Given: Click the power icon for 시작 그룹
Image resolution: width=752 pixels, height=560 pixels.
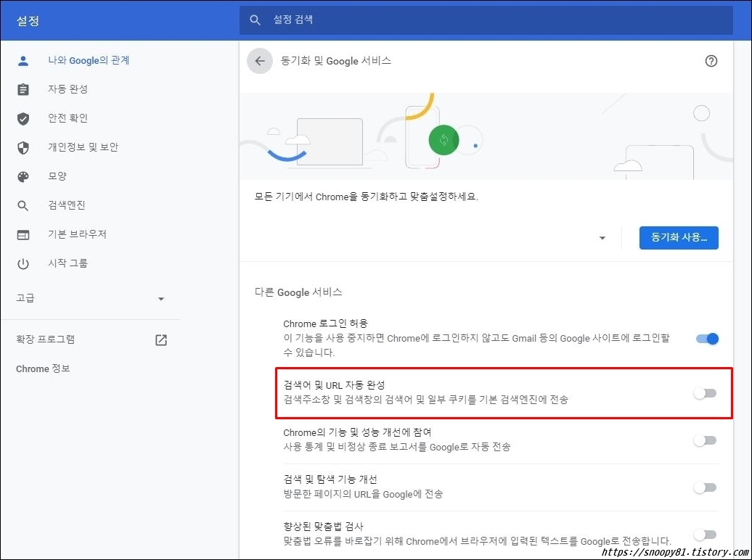Looking at the screenshot, I should click(23, 264).
